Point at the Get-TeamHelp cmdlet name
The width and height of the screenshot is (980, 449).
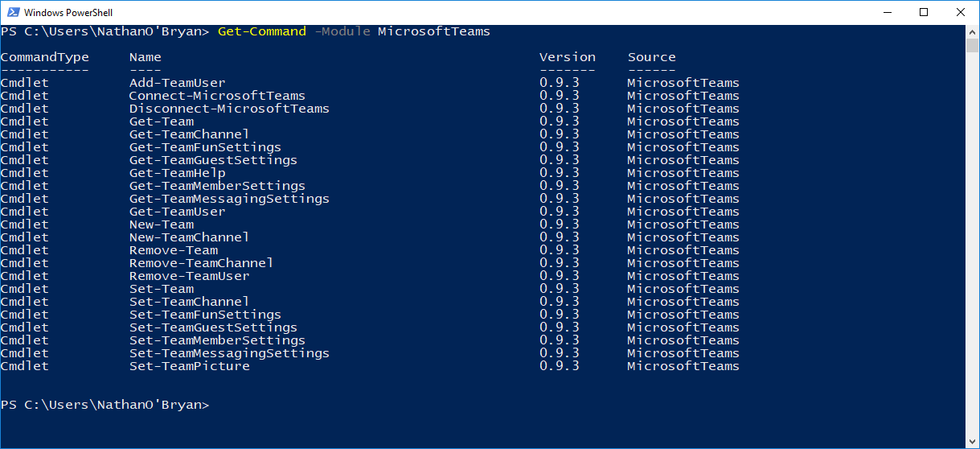coord(177,173)
